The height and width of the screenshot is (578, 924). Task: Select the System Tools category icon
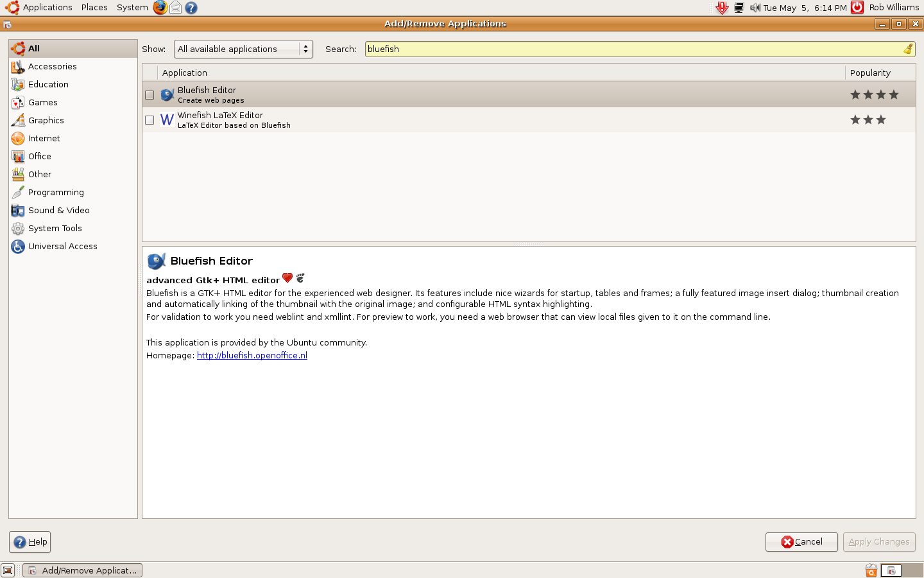18,229
